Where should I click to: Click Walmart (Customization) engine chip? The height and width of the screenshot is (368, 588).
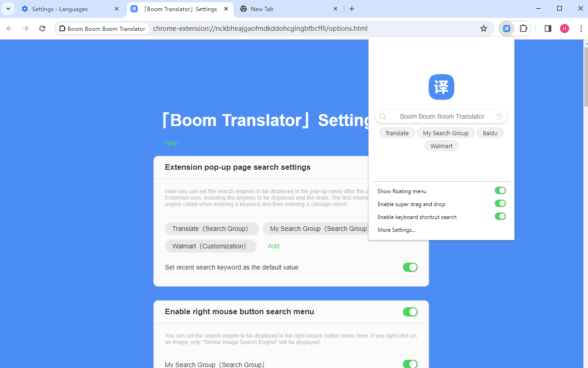[x=211, y=246]
